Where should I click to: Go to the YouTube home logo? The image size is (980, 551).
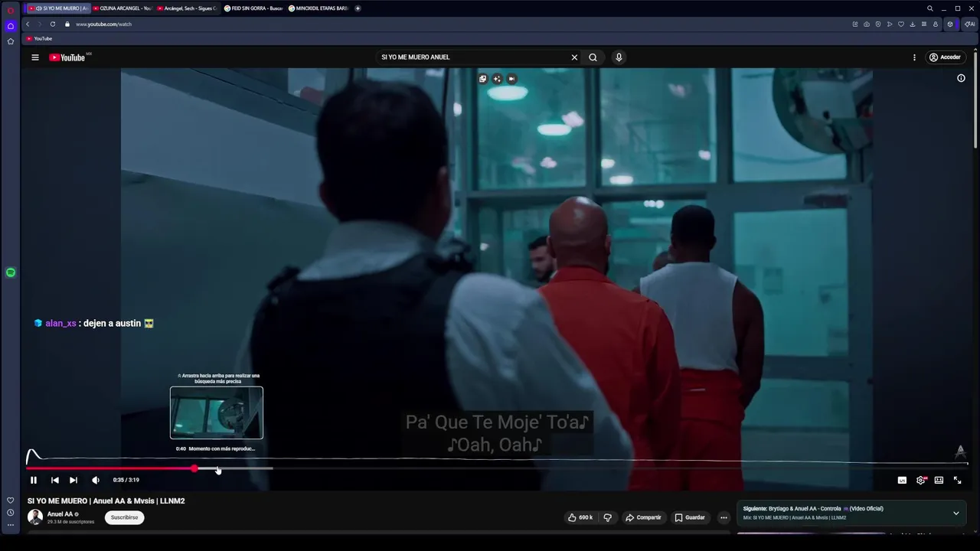(67, 57)
